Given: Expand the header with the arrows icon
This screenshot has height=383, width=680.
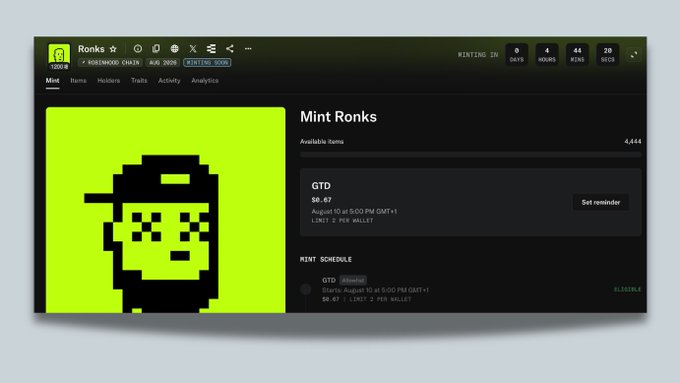Looking at the screenshot, I should click(x=634, y=55).
